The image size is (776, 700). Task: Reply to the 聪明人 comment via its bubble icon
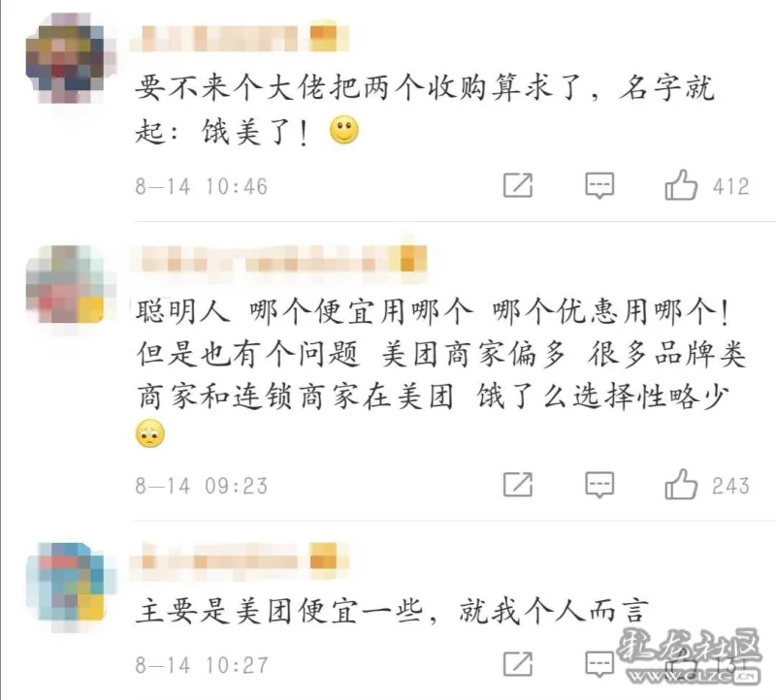point(599,485)
